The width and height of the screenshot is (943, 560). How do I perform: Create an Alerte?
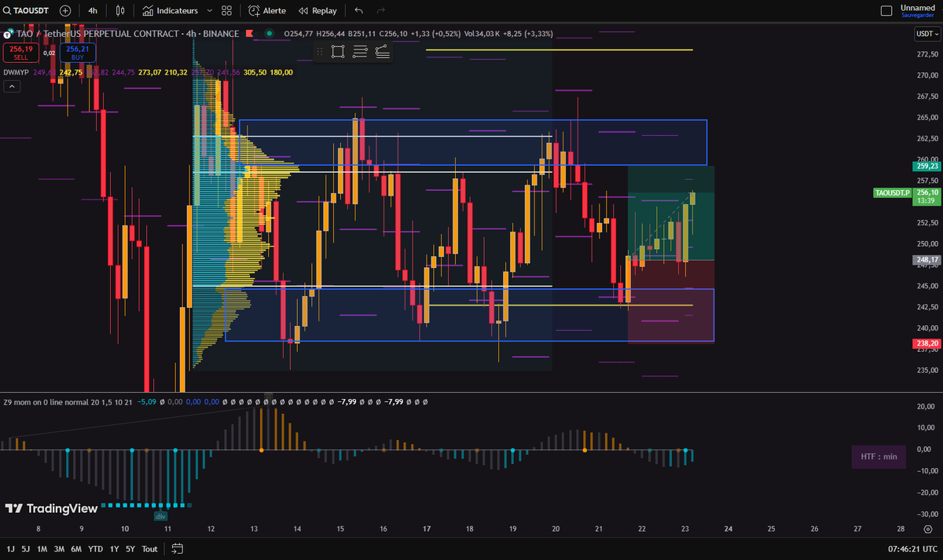point(267,11)
